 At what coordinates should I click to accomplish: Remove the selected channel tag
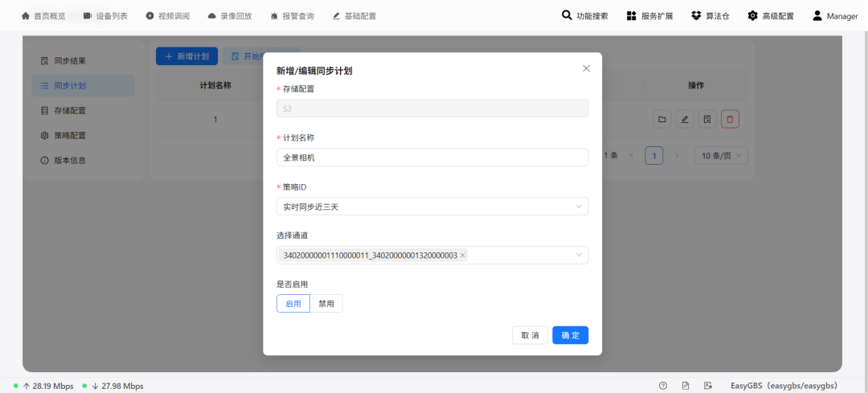tap(462, 256)
